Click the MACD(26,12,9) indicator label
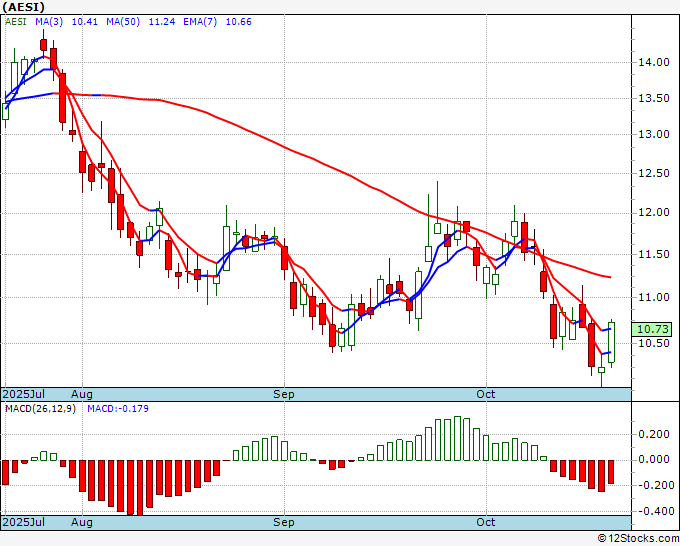The height and width of the screenshot is (546, 680). pyautogui.click(x=40, y=409)
